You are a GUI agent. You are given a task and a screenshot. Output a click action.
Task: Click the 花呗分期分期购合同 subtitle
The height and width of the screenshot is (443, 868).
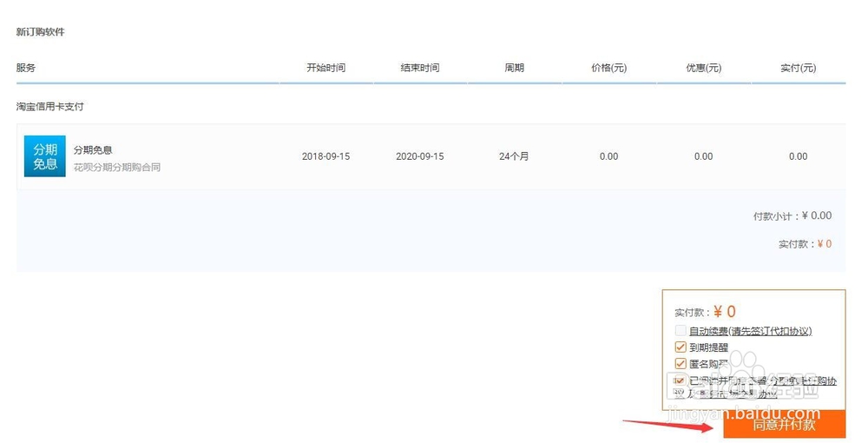(x=117, y=168)
